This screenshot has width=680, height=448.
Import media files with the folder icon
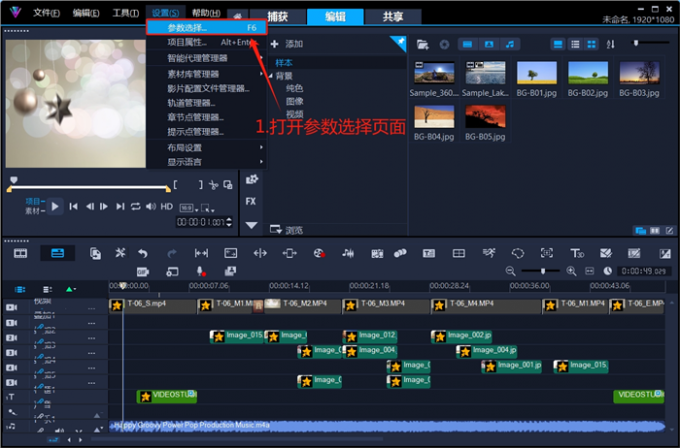tap(422, 44)
